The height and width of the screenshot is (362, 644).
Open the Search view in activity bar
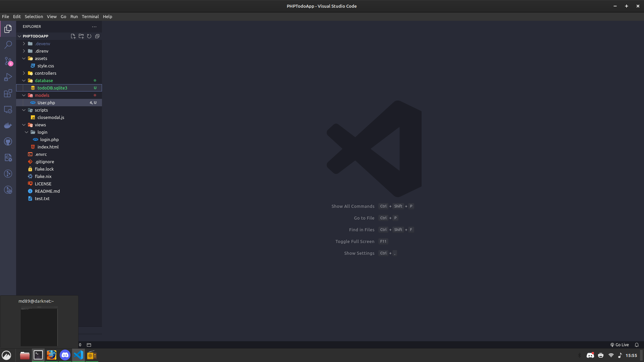(8, 45)
